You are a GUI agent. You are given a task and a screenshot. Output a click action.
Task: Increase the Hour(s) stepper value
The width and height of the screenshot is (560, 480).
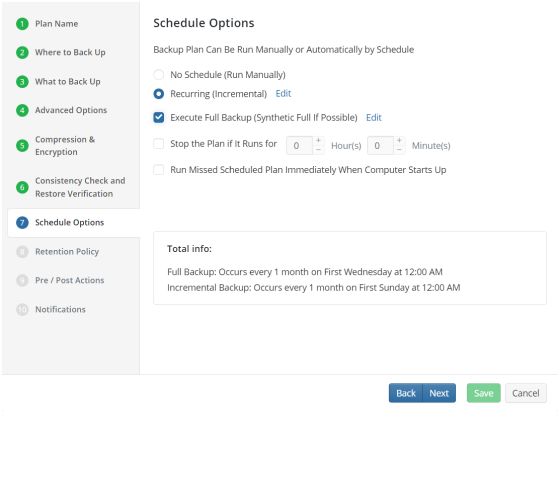coord(318,141)
